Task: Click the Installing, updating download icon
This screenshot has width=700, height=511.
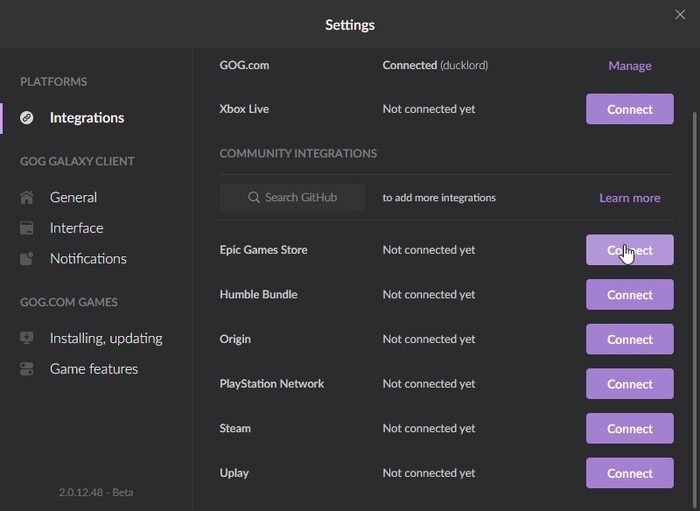Action: tap(27, 338)
